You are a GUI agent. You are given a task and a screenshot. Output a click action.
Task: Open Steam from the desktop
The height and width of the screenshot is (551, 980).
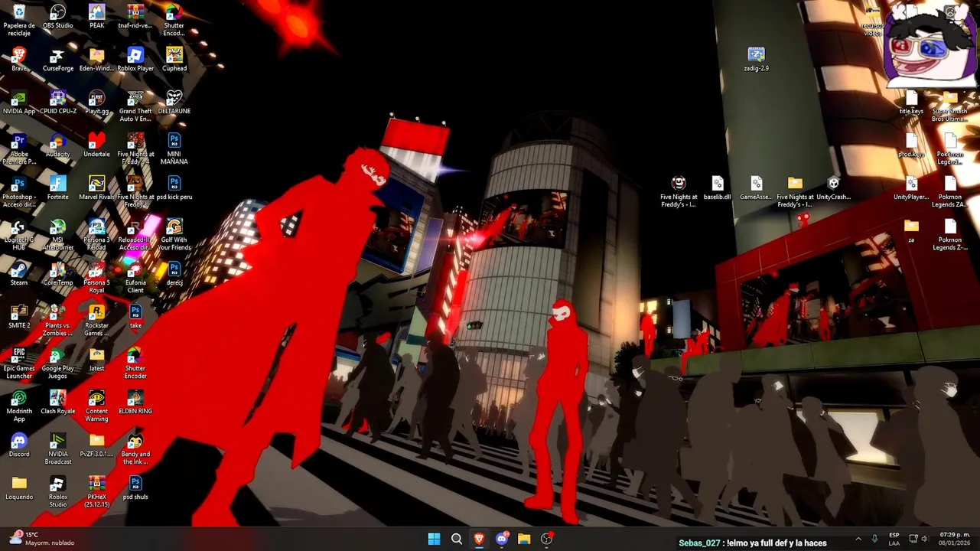point(19,273)
